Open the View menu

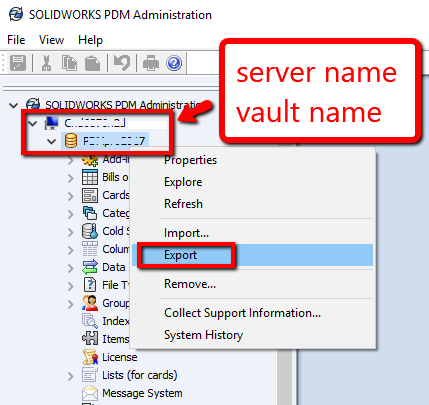(x=51, y=40)
